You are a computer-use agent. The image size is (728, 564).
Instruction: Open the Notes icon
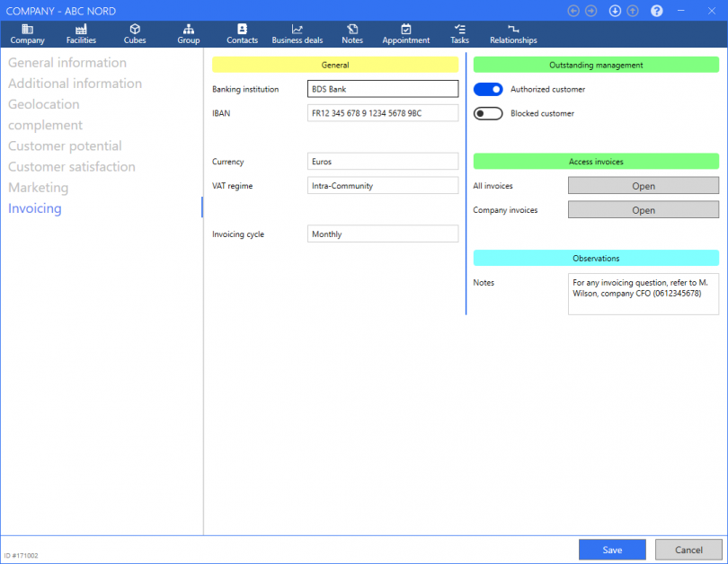pos(352,30)
